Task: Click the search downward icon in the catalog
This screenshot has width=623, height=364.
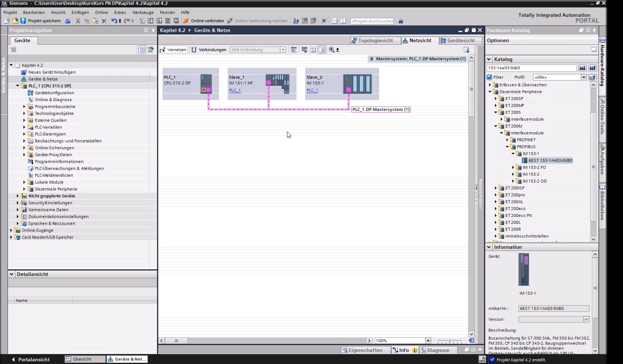Action: [582, 68]
